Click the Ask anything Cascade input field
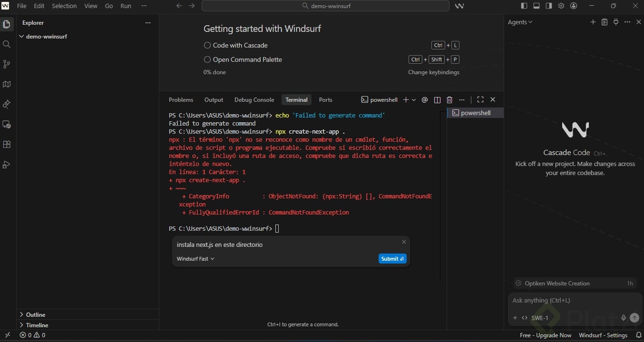The width and height of the screenshot is (644, 342). 575,301
